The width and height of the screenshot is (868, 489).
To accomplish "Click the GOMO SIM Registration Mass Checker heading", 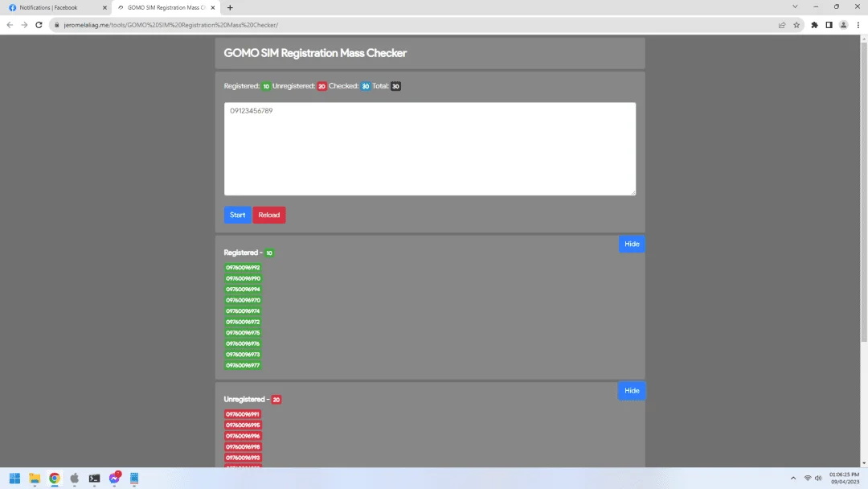I will (315, 53).
